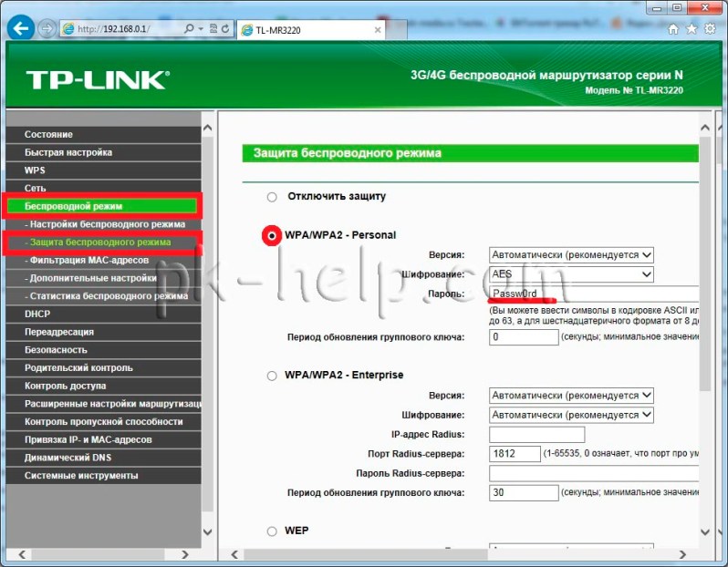Viewport: 728px width, 567px height.
Task: Click the browser Back arrow button
Action: tap(20, 28)
